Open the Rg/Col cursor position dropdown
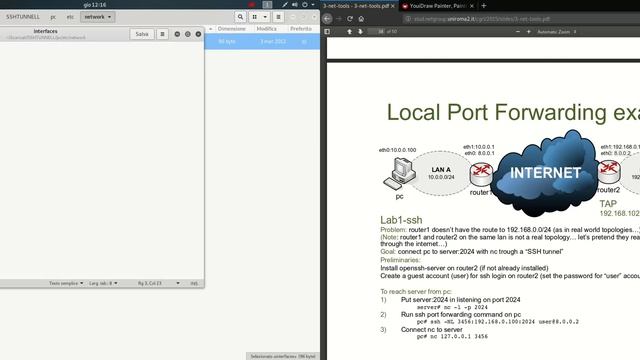The image size is (640, 360). click(x=158, y=283)
